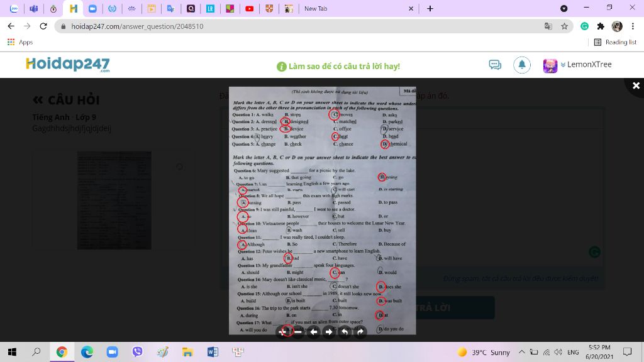Open the 39°C Sunny weather widget
Viewport: 644px width, 362px height.
(484, 352)
